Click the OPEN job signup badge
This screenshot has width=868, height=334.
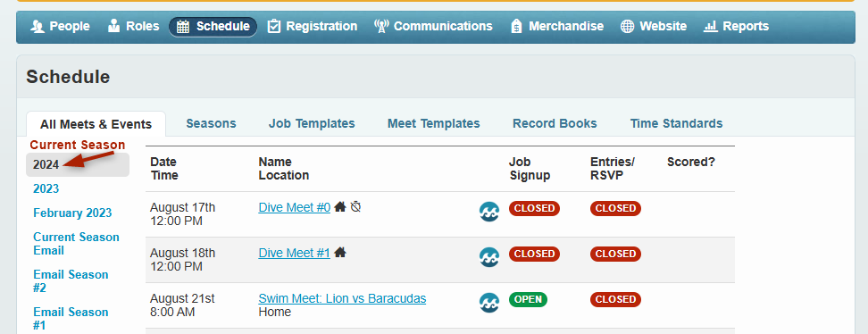528,299
